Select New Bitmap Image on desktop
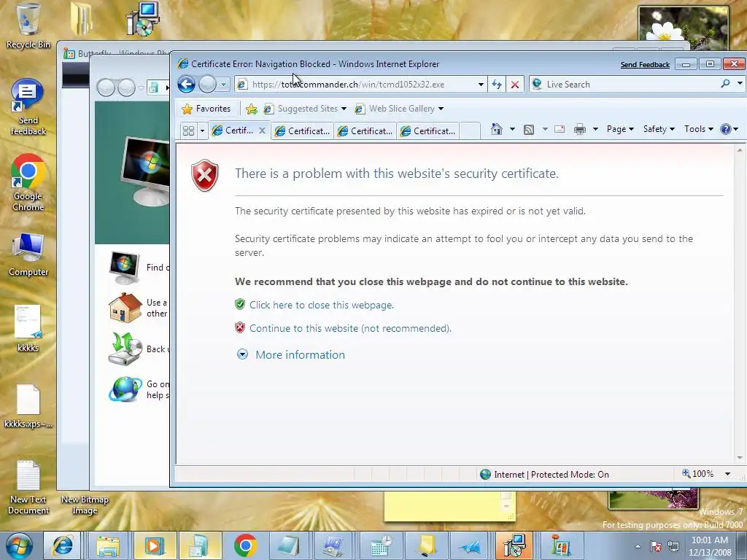This screenshot has width=747, height=560. (x=85, y=505)
